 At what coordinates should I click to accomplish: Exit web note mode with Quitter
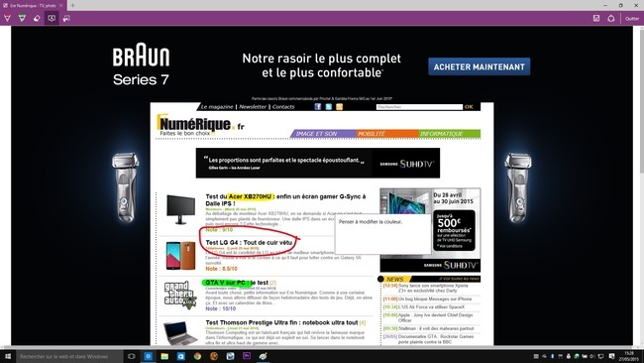(x=632, y=19)
